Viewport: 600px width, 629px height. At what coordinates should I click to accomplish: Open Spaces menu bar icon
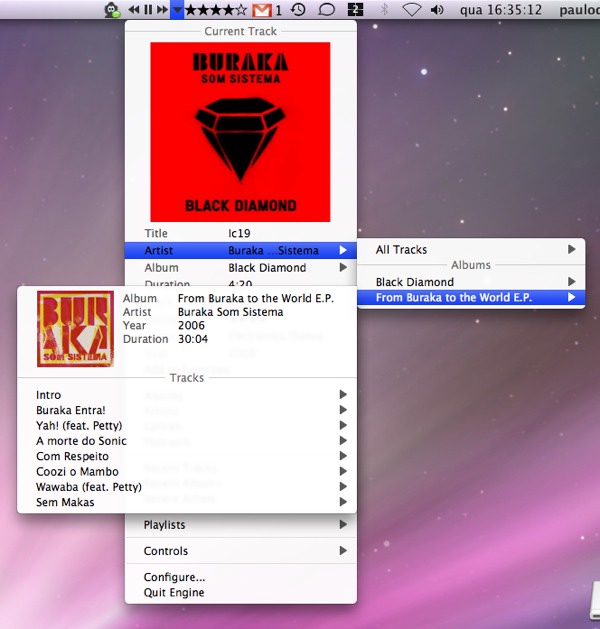pyautogui.click(x=355, y=9)
